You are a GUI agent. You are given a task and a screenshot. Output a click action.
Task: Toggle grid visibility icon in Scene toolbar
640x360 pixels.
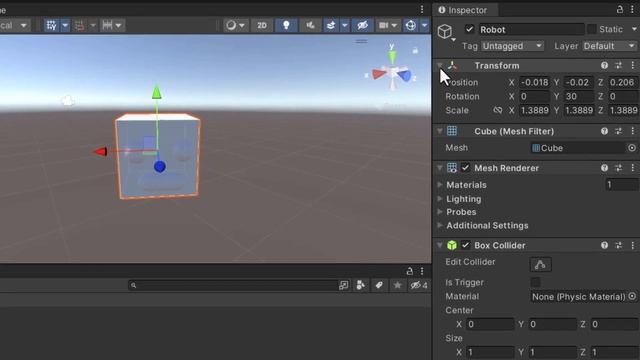[51, 25]
